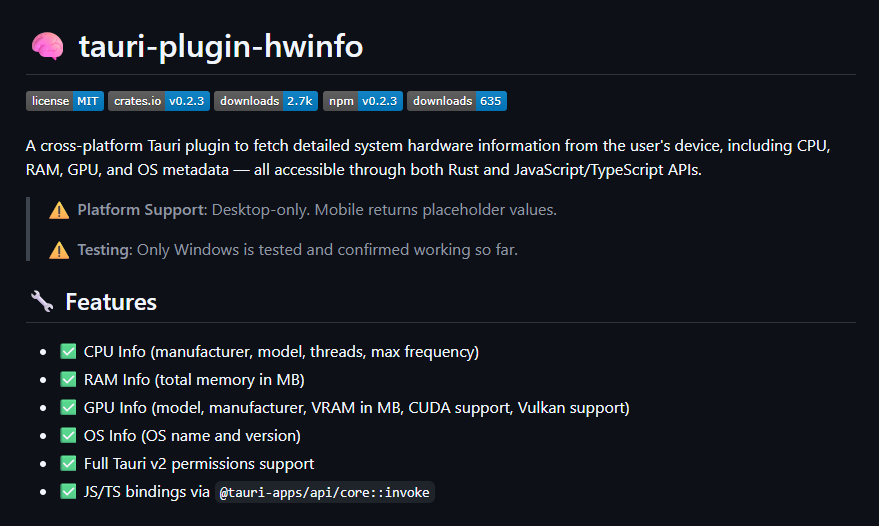Click the wrench icon beside Features
The width and height of the screenshot is (879, 526).
click(x=42, y=302)
